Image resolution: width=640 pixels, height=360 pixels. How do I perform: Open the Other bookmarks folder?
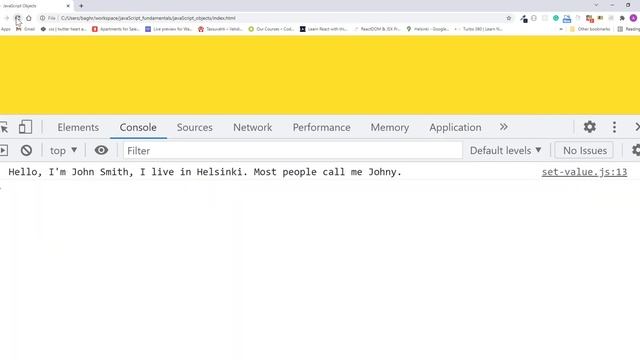click(x=590, y=29)
